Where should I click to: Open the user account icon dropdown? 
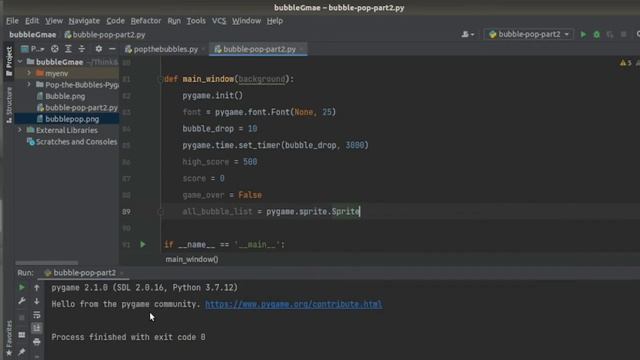(468, 35)
